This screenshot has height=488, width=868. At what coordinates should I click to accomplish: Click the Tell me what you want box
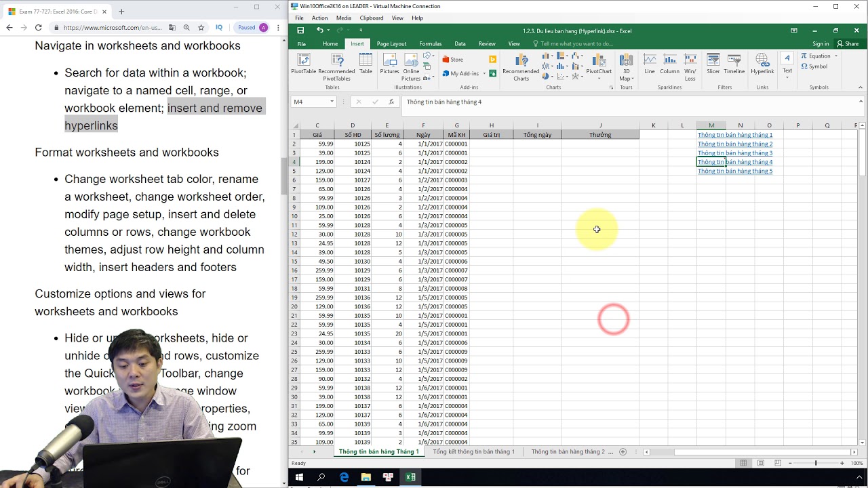coord(576,44)
